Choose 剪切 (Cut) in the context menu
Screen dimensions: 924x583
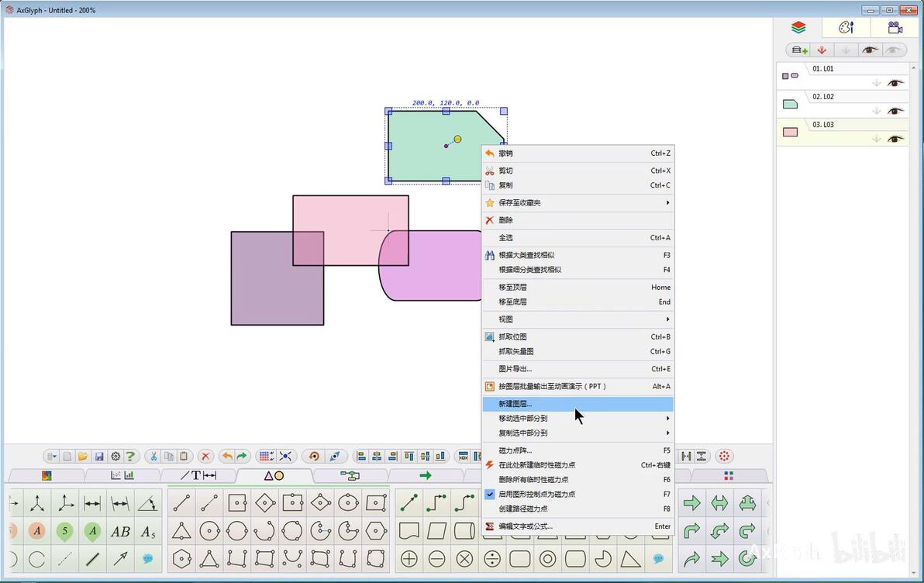(x=577, y=171)
